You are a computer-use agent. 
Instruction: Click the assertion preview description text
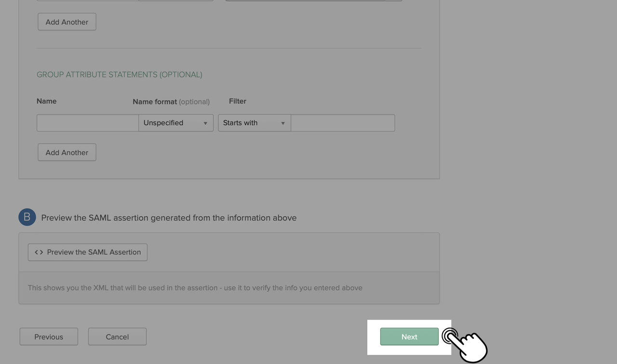(x=195, y=287)
